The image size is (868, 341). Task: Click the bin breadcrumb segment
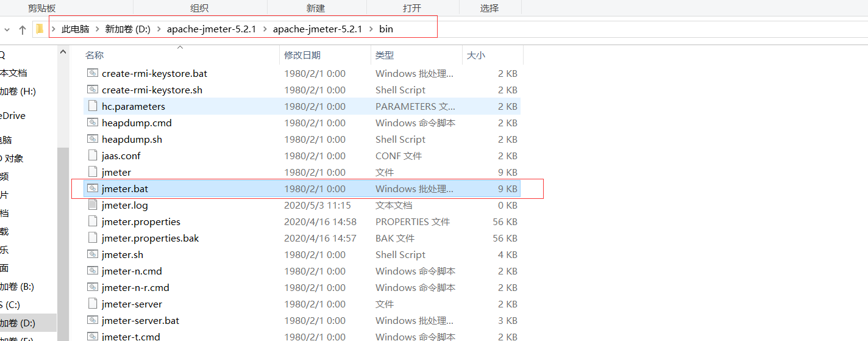[x=386, y=29]
